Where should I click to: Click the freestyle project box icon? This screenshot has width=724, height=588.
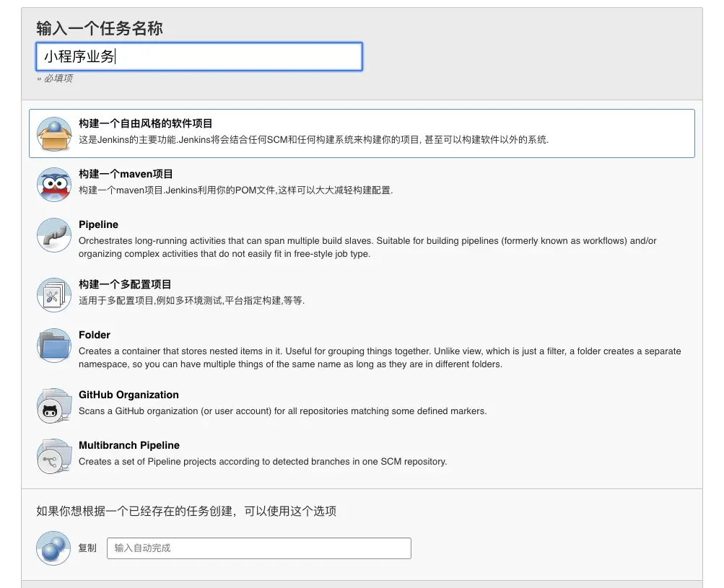[54, 134]
